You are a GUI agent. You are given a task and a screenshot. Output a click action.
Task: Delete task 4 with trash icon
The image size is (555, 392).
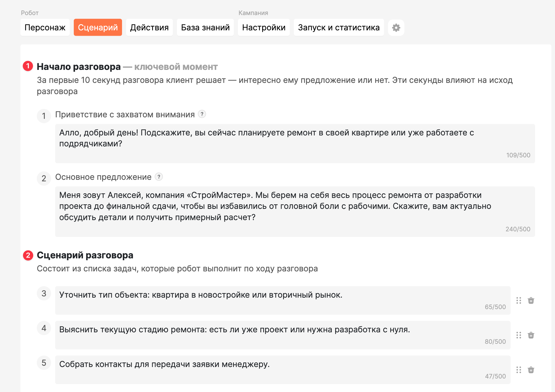(x=531, y=335)
